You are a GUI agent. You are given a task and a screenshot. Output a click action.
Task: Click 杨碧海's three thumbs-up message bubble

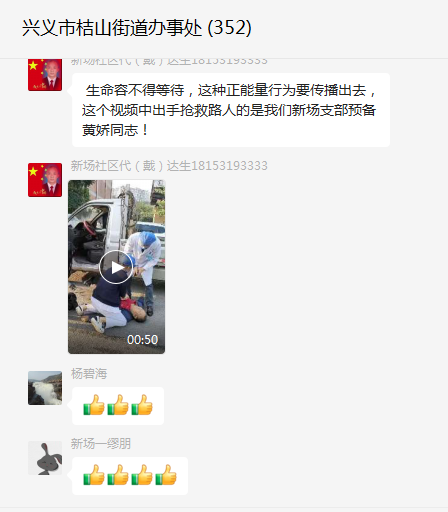click(x=118, y=406)
